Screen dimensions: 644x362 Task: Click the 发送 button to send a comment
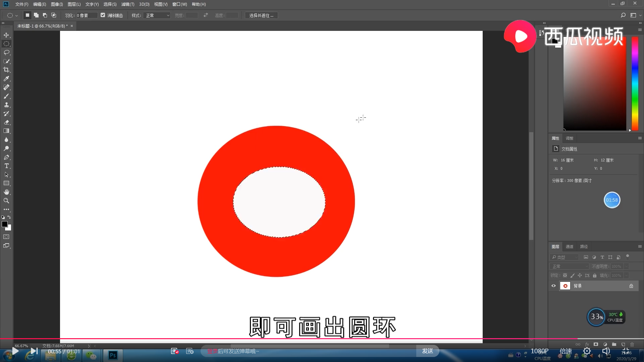[x=428, y=351]
